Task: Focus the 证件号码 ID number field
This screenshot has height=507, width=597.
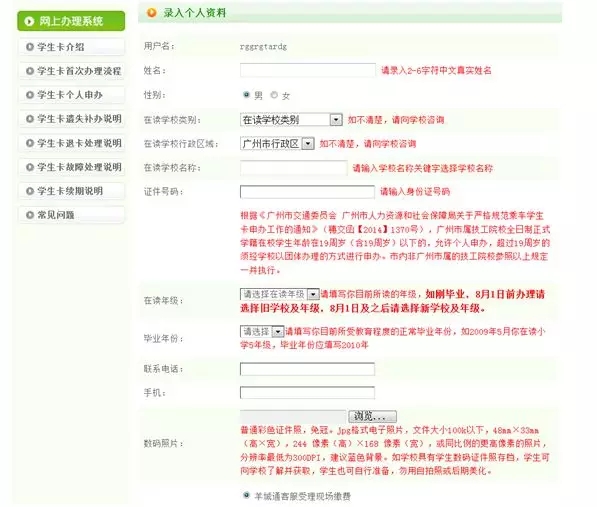Action: click(x=307, y=192)
